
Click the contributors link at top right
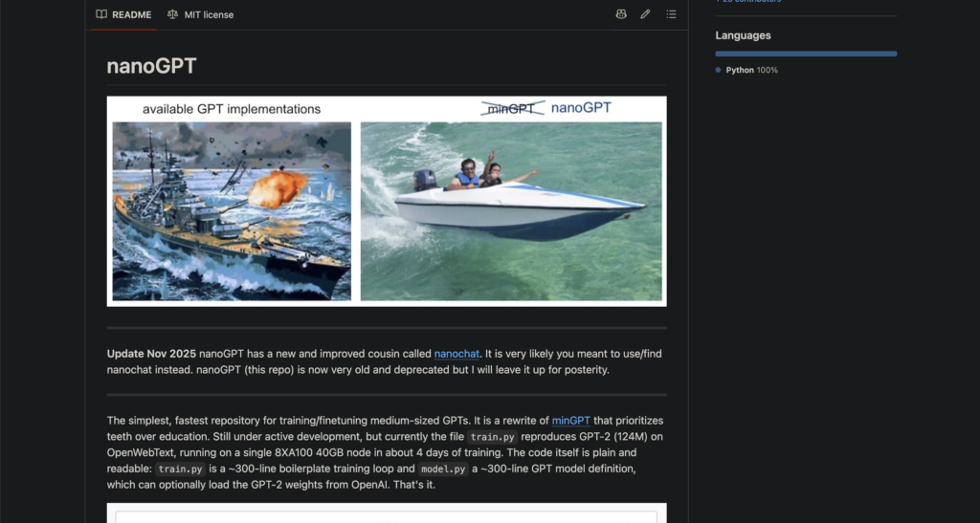coord(748,1)
